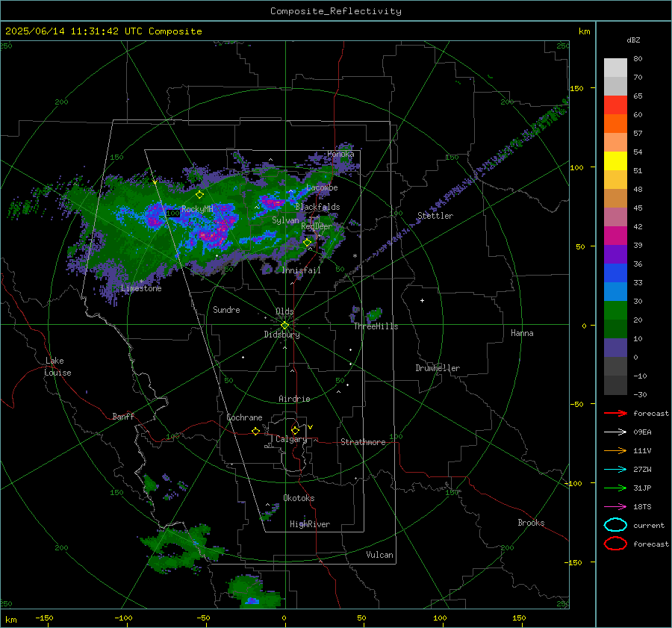Click the Lake Louise label

click(57, 367)
